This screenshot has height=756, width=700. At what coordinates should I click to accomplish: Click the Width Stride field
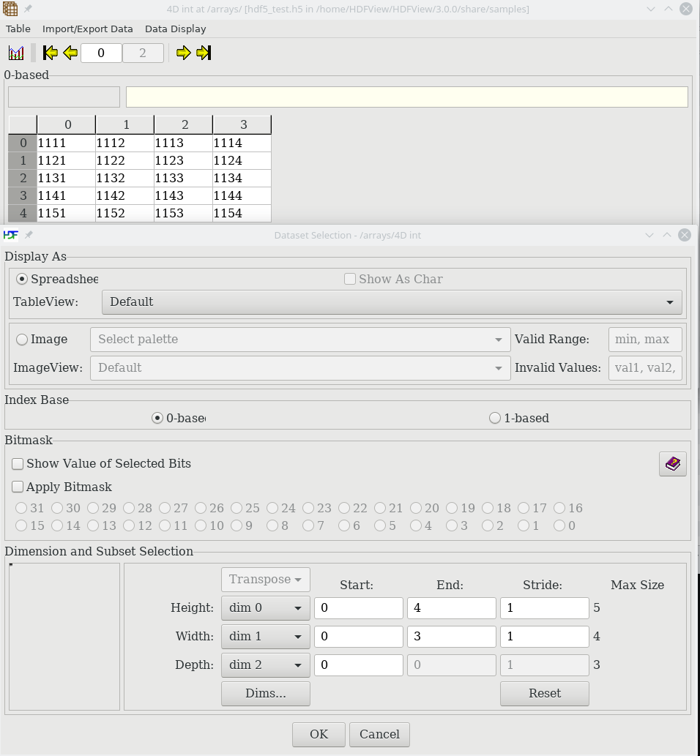pos(545,637)
